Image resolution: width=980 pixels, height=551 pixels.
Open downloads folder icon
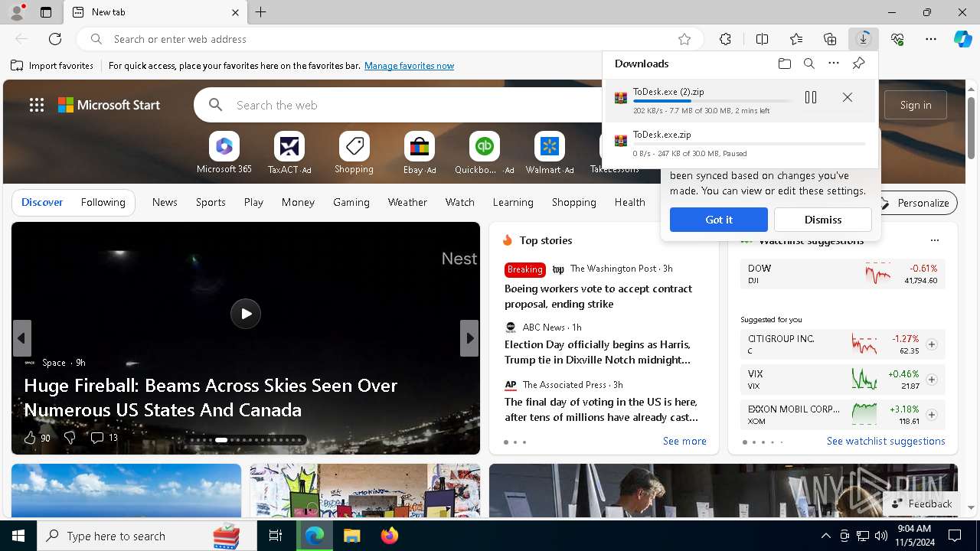(x=785, y=64)
